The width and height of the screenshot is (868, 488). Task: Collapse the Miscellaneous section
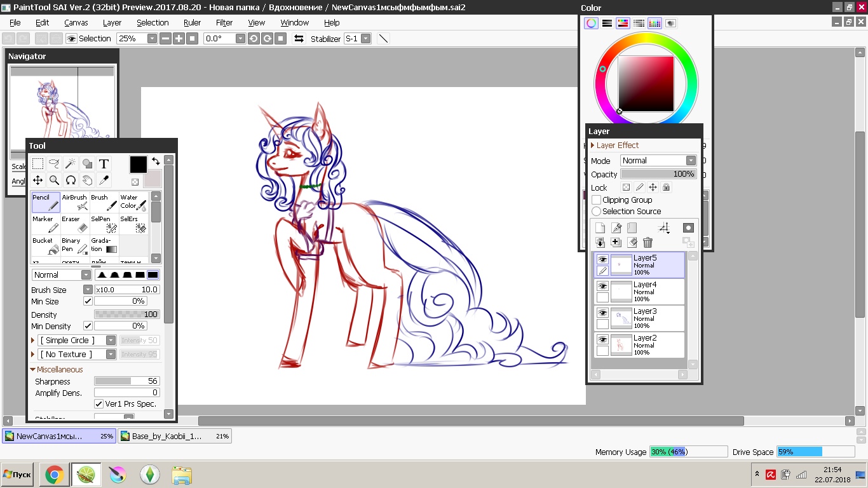coord(33,370)
